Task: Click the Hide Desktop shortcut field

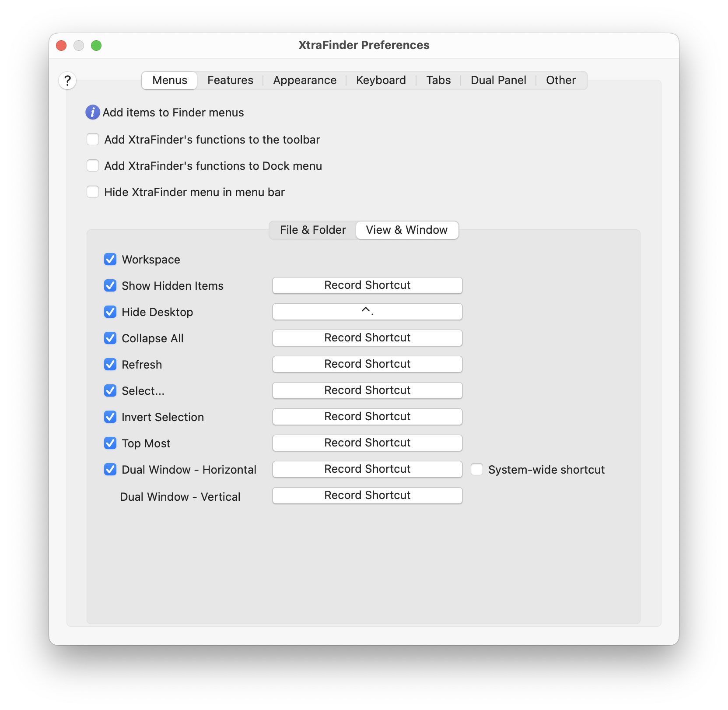Action: click(367, 312)
